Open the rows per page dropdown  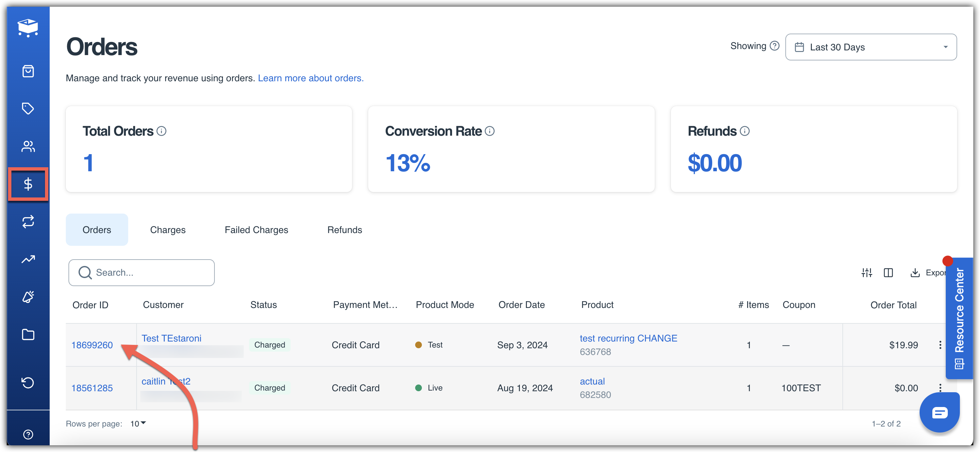point(138,423)
